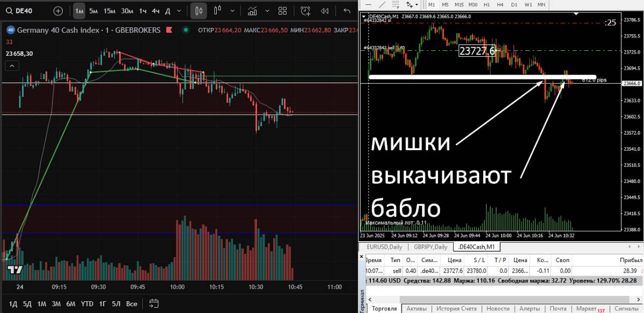The image size is (644, 313).
Task: Select the Все date range
Action: pos(131,303)
